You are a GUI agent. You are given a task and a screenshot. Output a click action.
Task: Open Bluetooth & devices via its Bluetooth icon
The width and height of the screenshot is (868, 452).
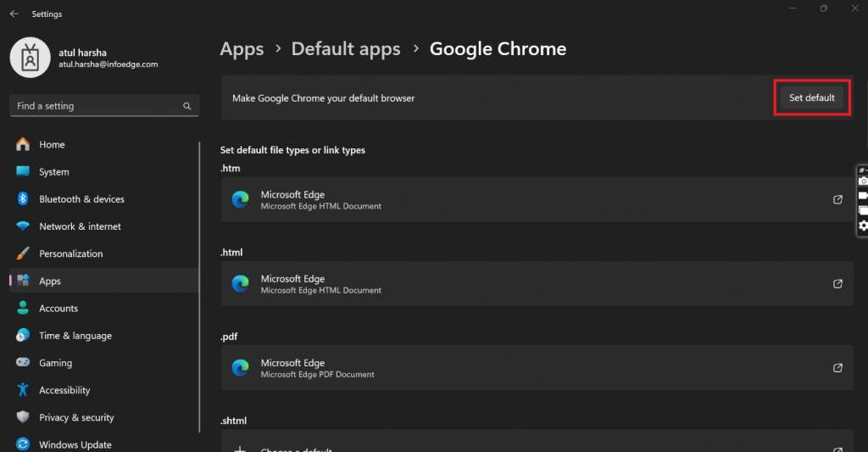23,198
